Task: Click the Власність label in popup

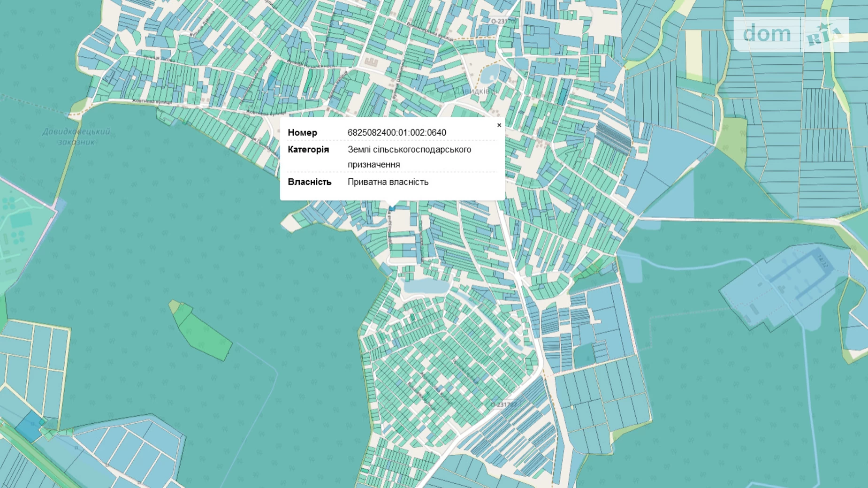Action: coord(309,182)
